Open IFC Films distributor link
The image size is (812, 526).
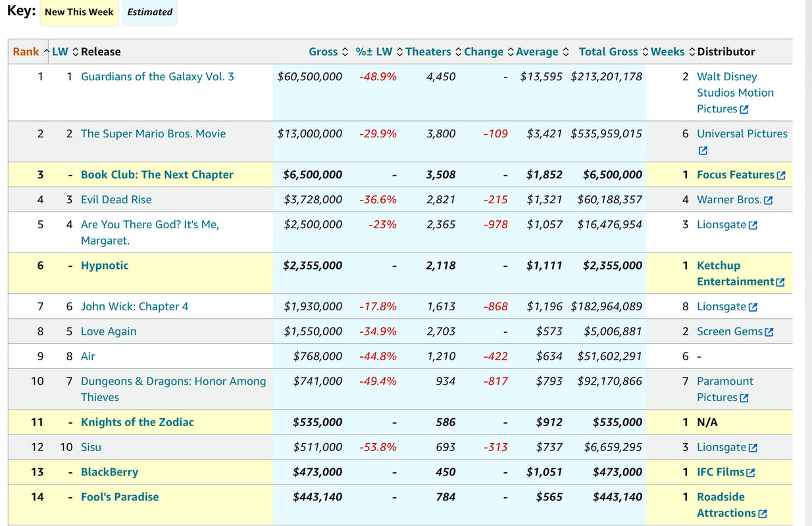tap(721, 472)
